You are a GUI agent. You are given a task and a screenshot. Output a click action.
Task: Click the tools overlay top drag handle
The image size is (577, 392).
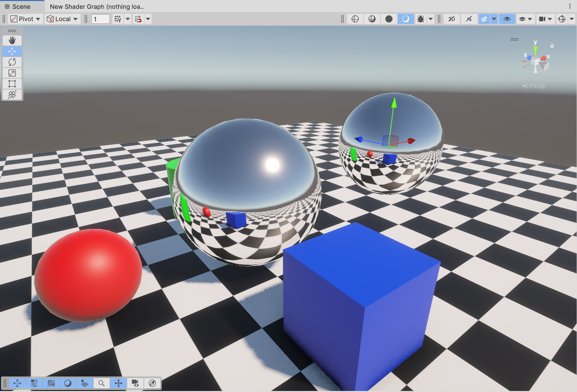pos(12,31)
